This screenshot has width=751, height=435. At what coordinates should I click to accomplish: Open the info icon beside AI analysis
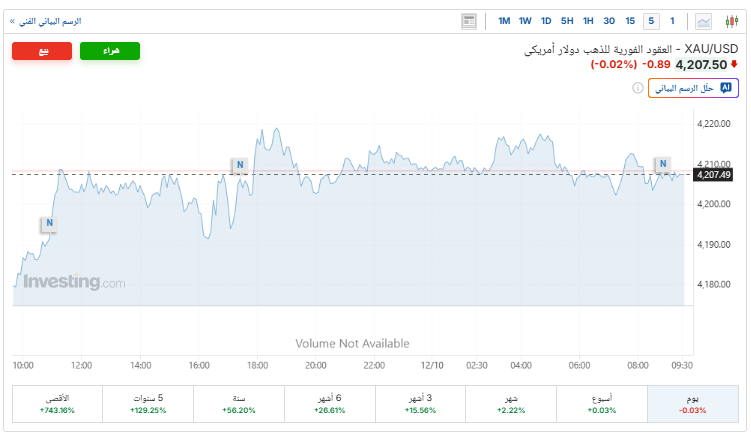tap(637, 88)
